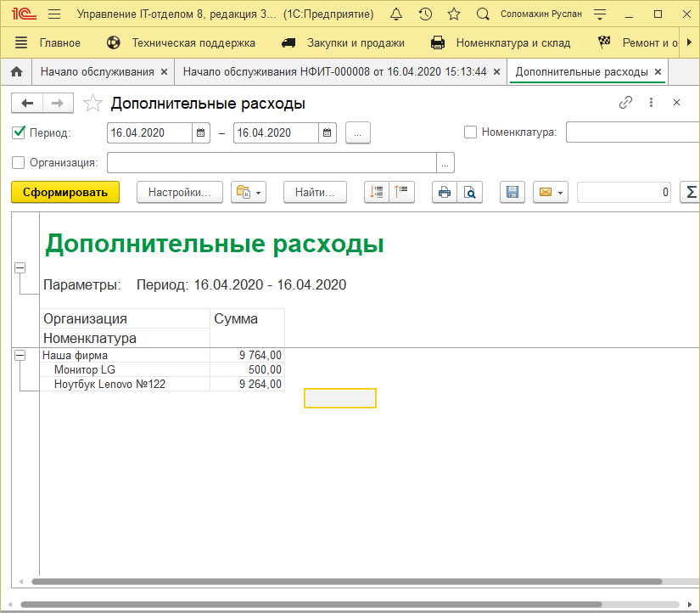Click the home page icon tab
This screenshot has height=613, width=700.
(15, 72)
